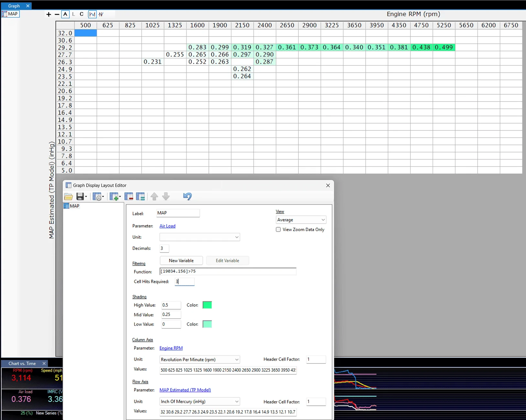The height and width of the screenshot is (420, 526).
Task: Click the table icon with teal lines
Action: [140, 196]
